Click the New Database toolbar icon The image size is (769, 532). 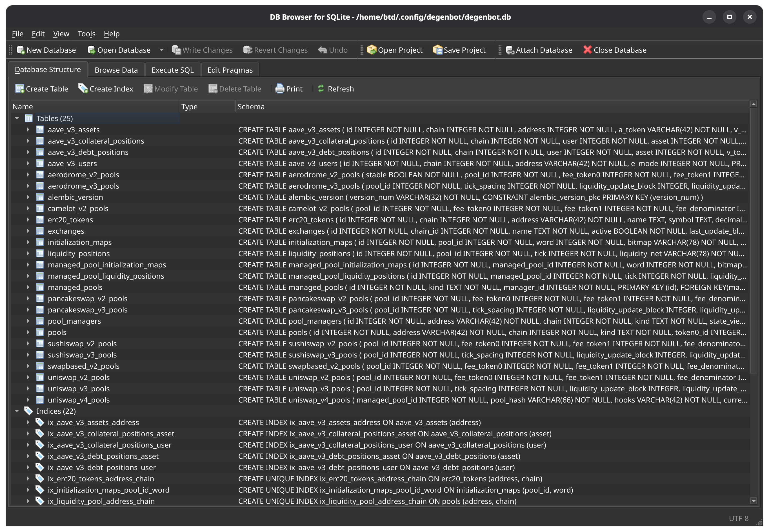(x=21, y=50)
